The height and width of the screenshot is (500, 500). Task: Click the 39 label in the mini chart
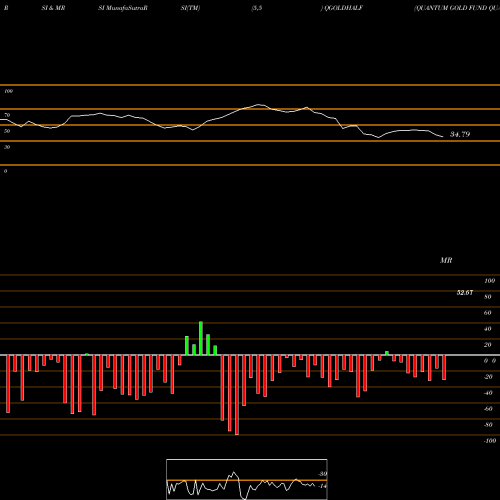(x=323, y=474)
